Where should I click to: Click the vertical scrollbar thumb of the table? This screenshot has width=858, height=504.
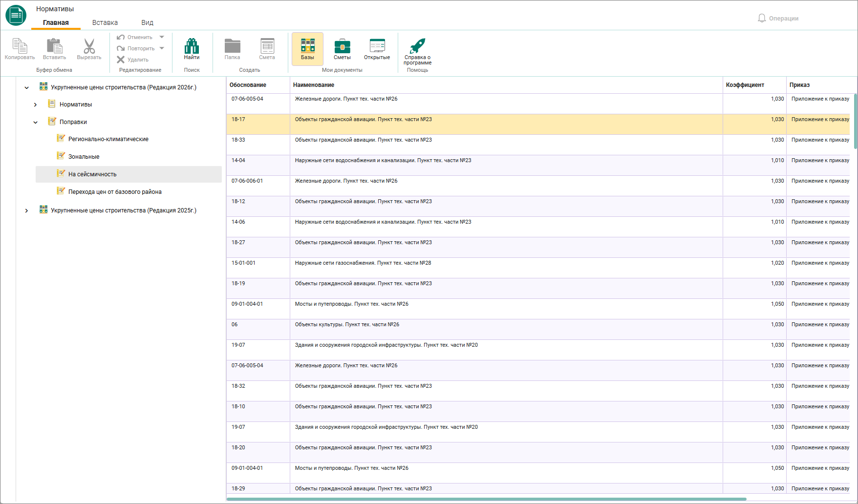coord(855,121)
